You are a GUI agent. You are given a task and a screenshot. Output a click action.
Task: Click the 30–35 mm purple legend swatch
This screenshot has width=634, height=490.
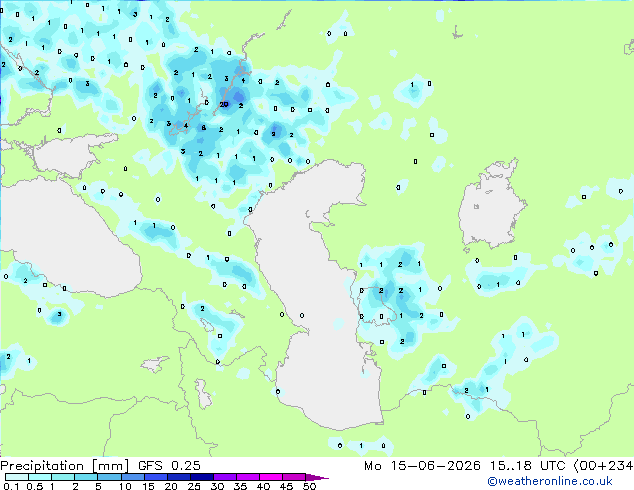pyautogui.click(x=225, y=477)
